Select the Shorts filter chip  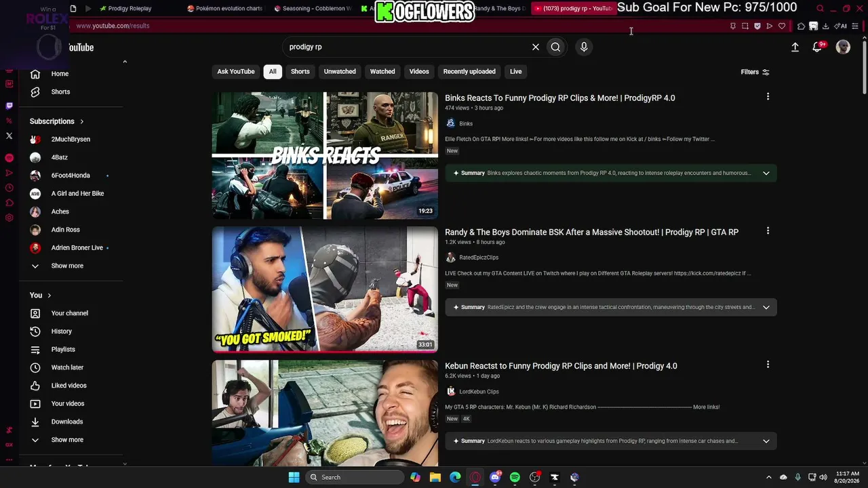[300, 71]
